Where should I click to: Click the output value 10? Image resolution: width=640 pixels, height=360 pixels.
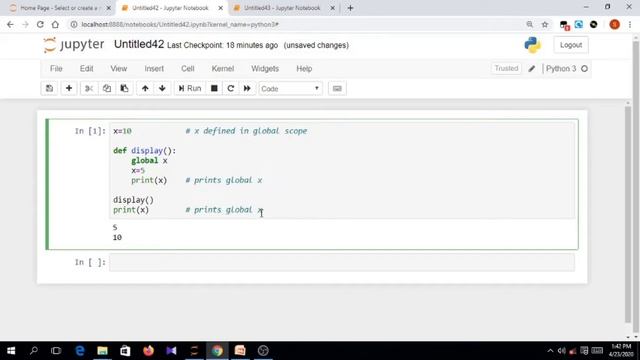point(117,238)
